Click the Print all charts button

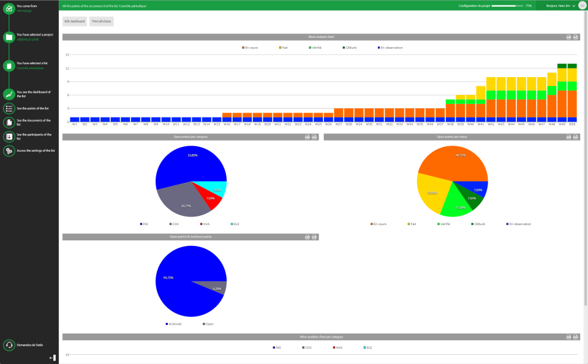(102, 21)
